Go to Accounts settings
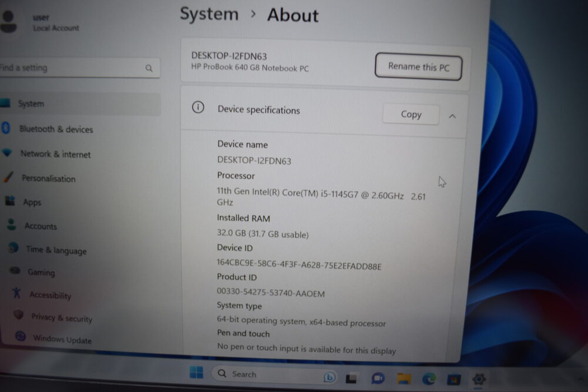The height and width of the screenshot is (392, 588). (x=41, y=226)
